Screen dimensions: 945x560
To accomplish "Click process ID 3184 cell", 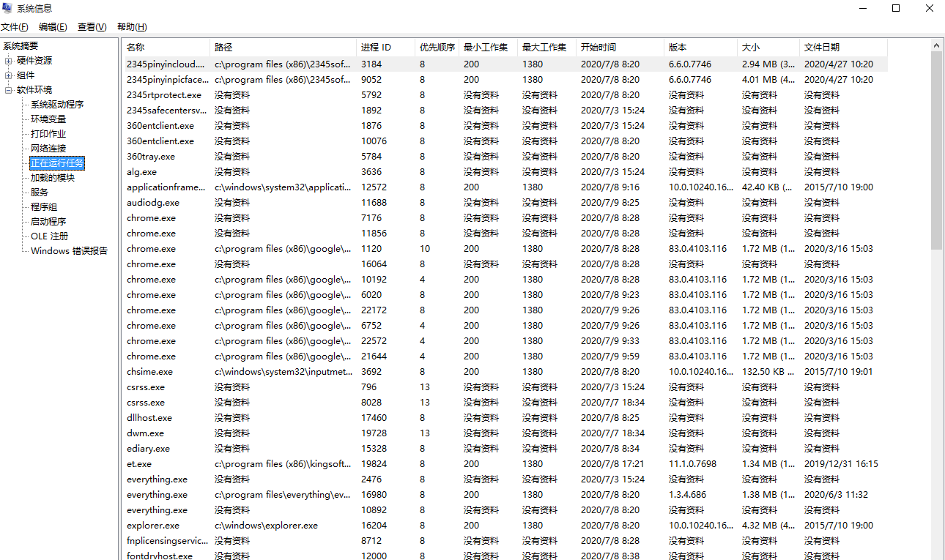I will pyautogui.click(x=371, y=64).
